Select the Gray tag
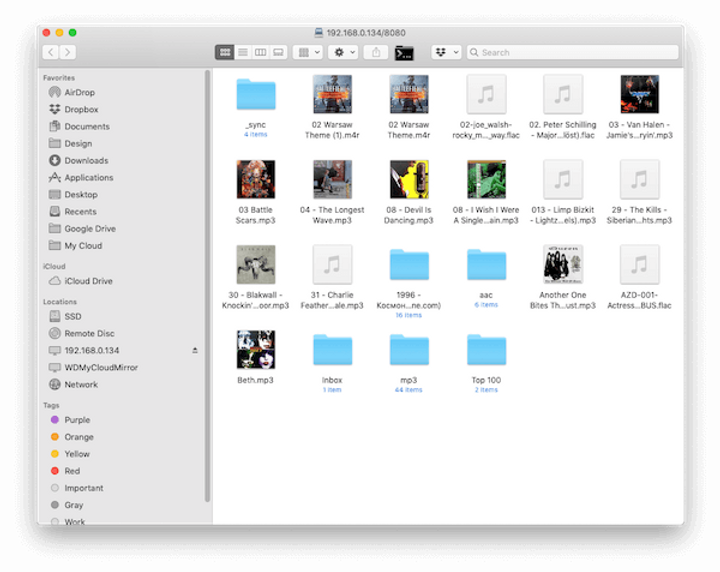This screenshot has width=720, height=572. 67,505
